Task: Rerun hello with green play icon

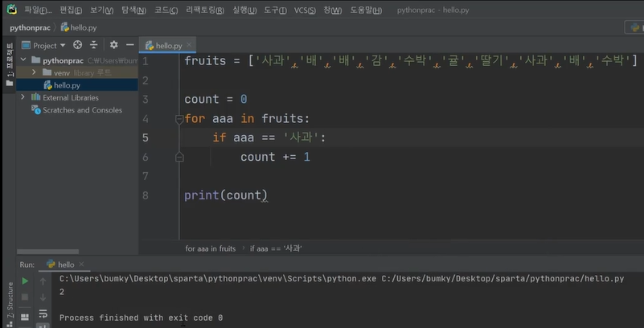Action: (x=25, y=281)
